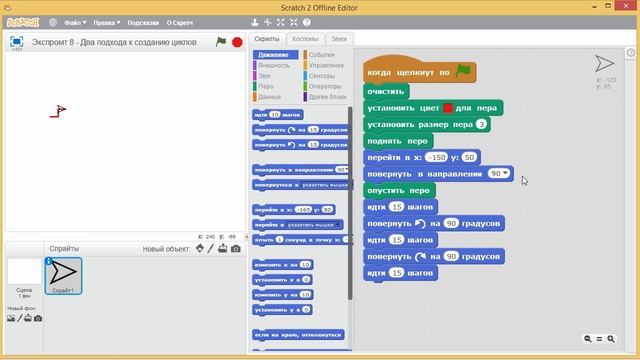Viewport: 640px width, 360px height.
Task: Zoom out the scripts area
Action: click(587, 339)
